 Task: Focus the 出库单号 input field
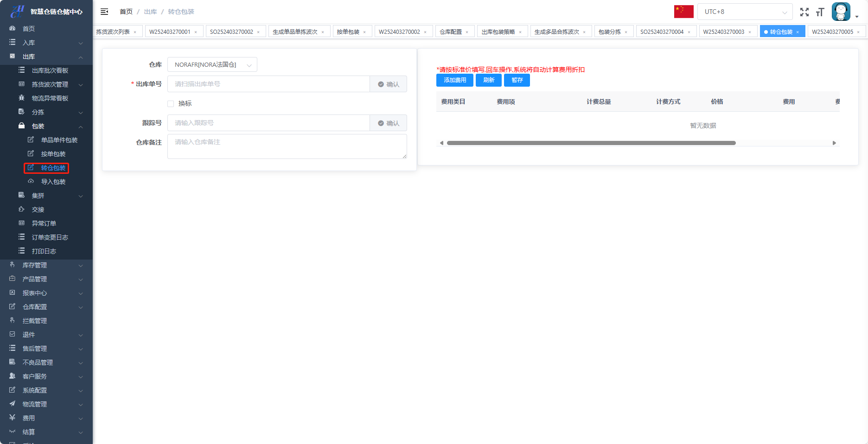coord(268,84)
